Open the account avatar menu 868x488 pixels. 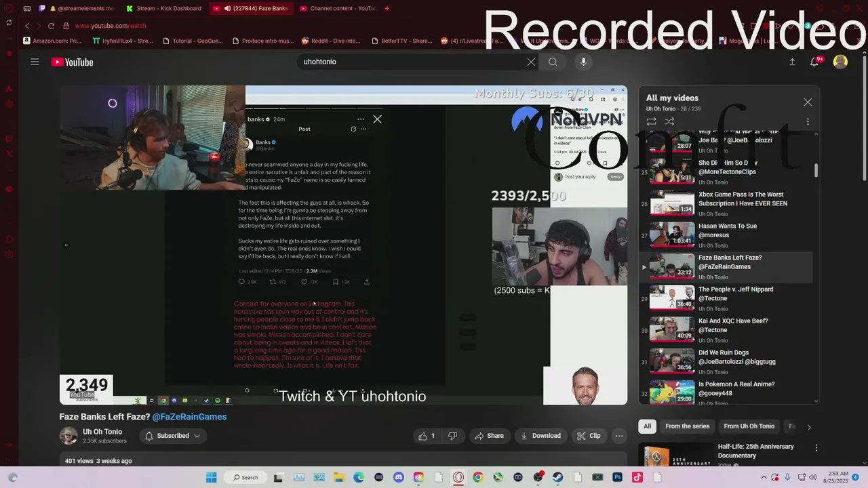tap(840, 62)
